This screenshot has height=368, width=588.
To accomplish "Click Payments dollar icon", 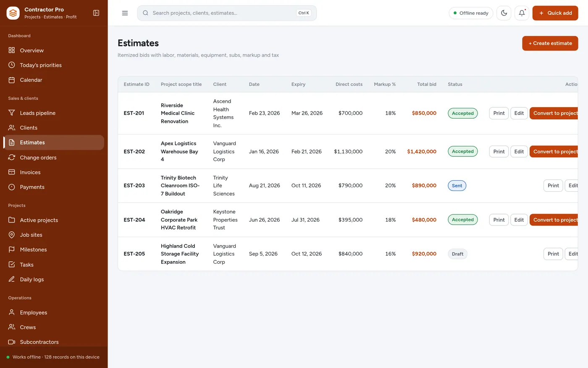I will click(x=12, y=187).
